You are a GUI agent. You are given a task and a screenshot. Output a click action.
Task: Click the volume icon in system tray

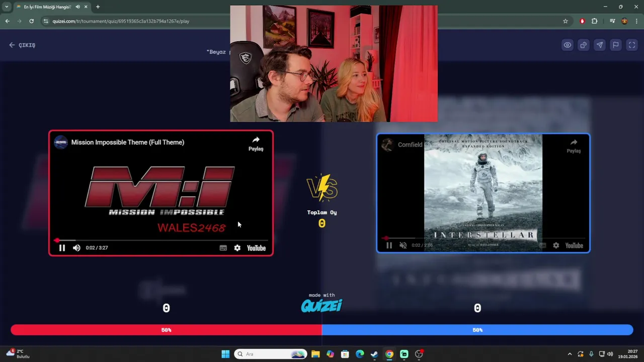point(610,354)
